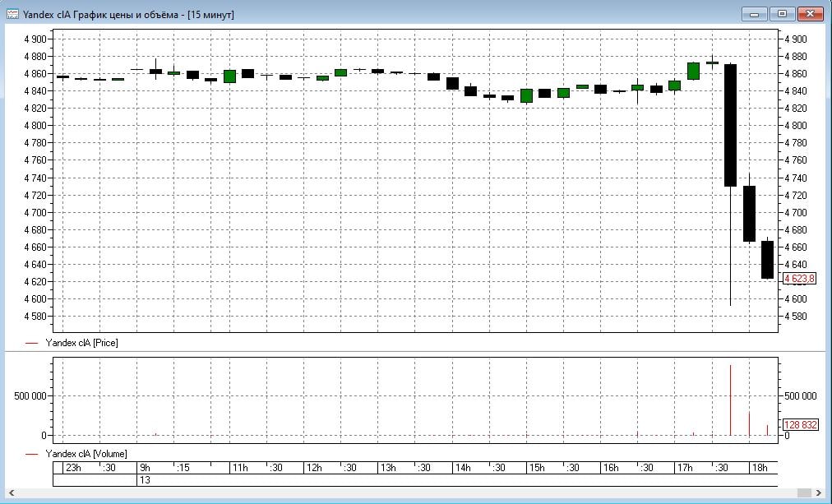This screenshot has width=832, height=504.
Task: Click the '12h' time axis label
Action: (x=314, y=467)
